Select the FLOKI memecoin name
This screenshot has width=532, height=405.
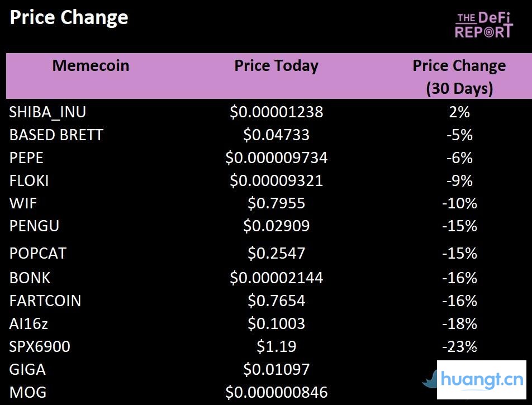pyautogui.click(x=29, y=181)
